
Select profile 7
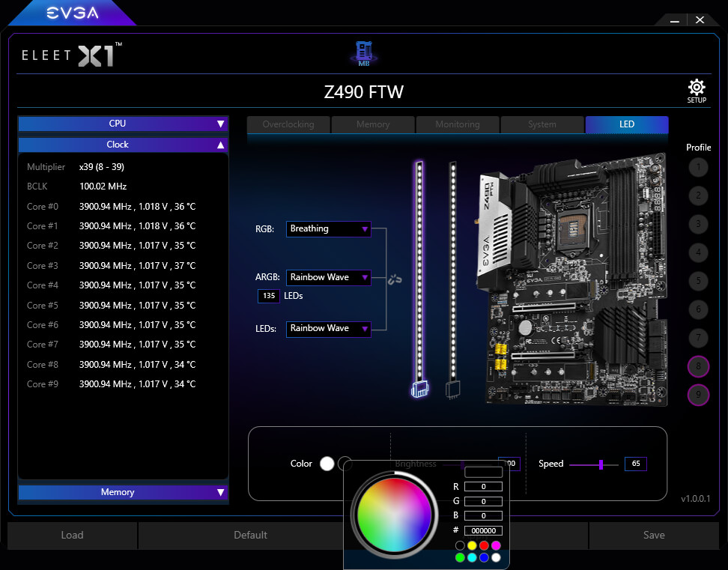pos(698,338)
